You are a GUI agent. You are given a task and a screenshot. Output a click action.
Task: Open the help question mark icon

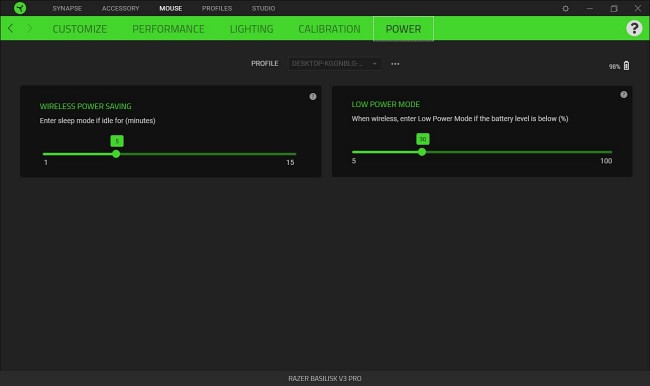634,28
